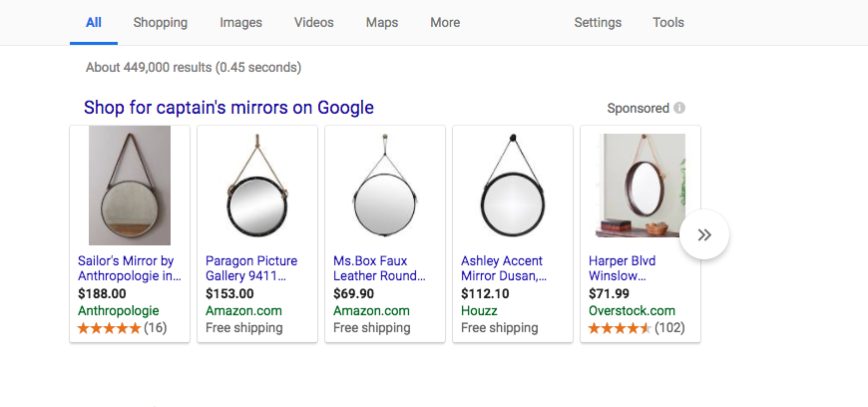Open the Harper Blvd Winslow mirror image
The height and width of the screenshot is (407, 868).
[x=641, y=186]
